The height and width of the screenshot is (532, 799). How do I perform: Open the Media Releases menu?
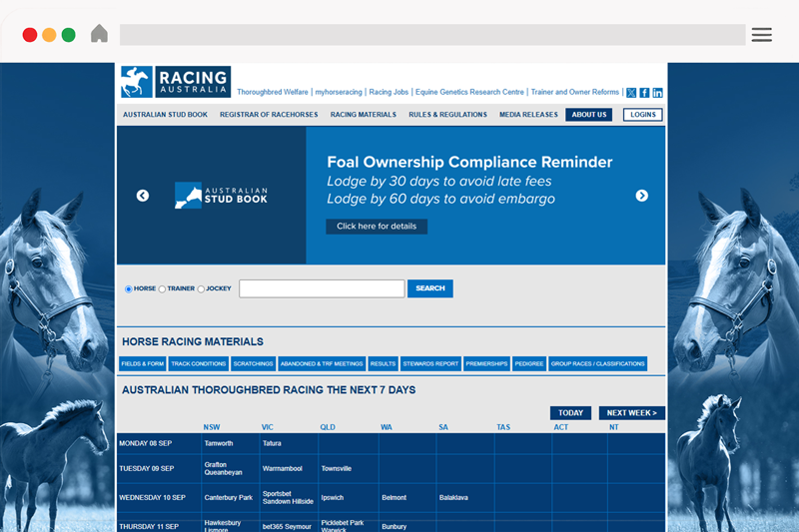[x=528, y=115]
